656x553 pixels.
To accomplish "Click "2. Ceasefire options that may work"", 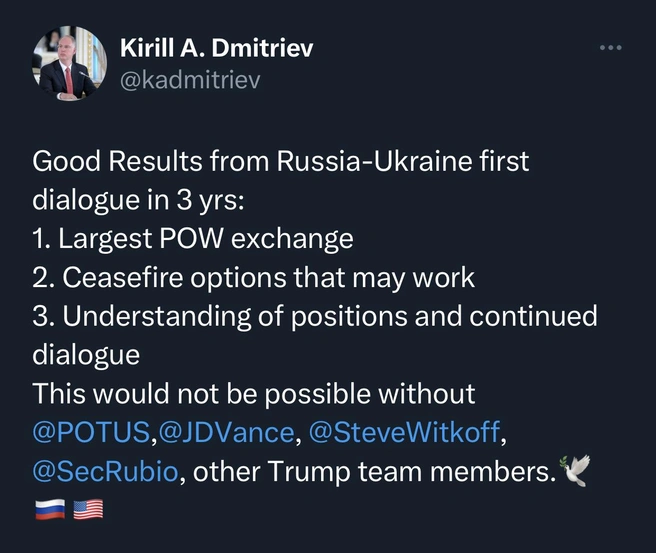I will coord(254,278).
